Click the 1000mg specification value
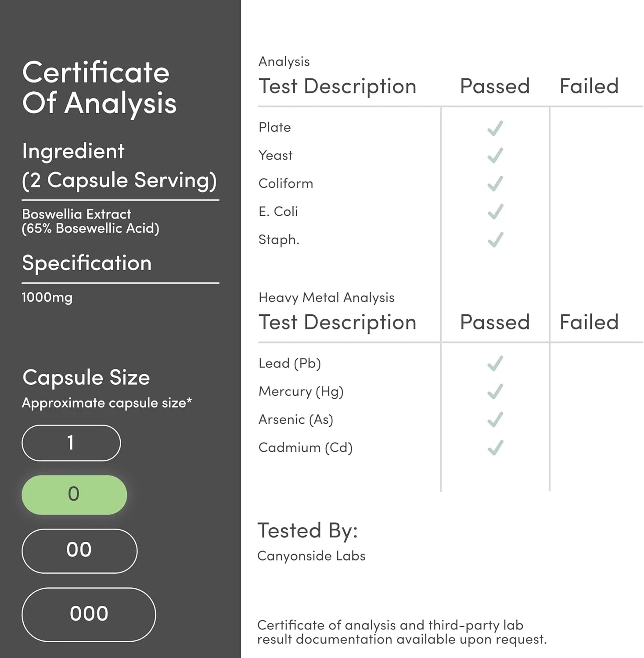The width and height of the screenshot is (644, 658). pyautogui.click(x=47, y=297)
